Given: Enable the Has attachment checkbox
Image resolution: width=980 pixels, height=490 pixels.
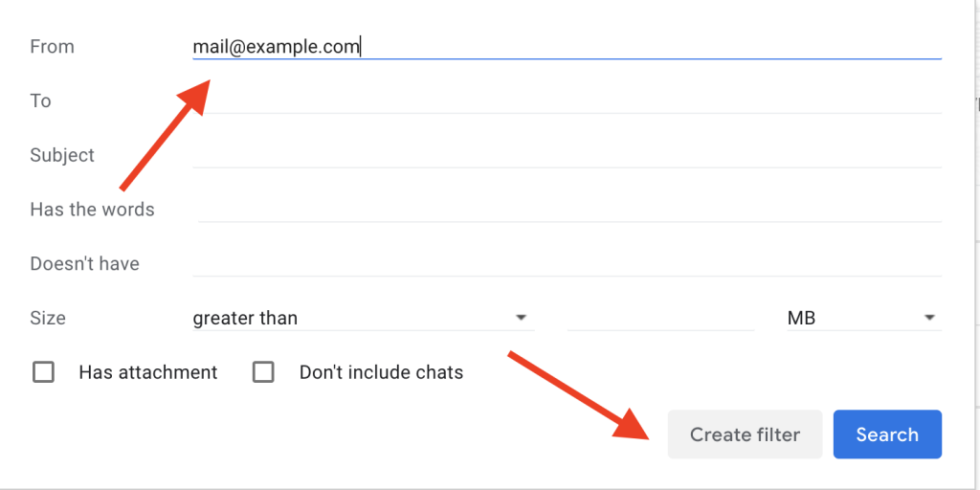Looking at the screenshot, I should click(x=43, y=372).
